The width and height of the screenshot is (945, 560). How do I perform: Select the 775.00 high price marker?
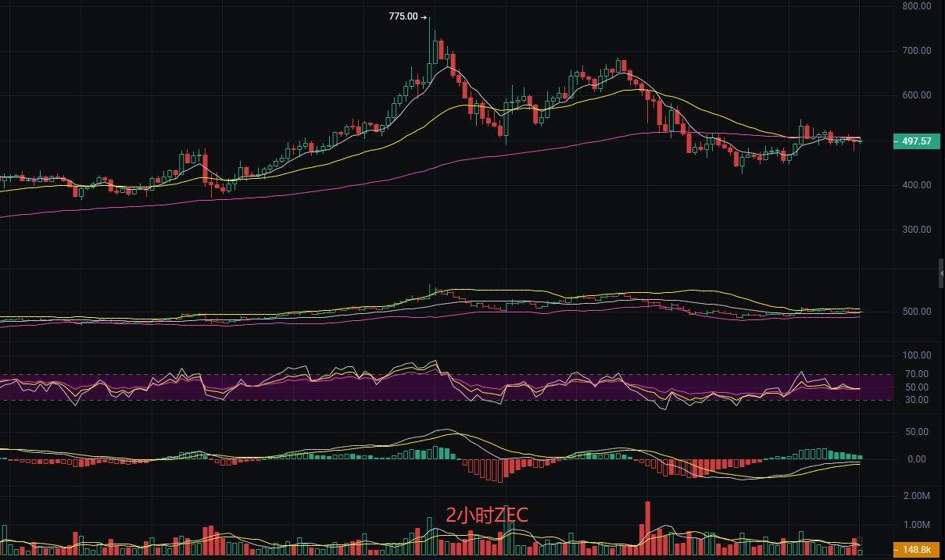pyautogui.click(x=408, y=16)
